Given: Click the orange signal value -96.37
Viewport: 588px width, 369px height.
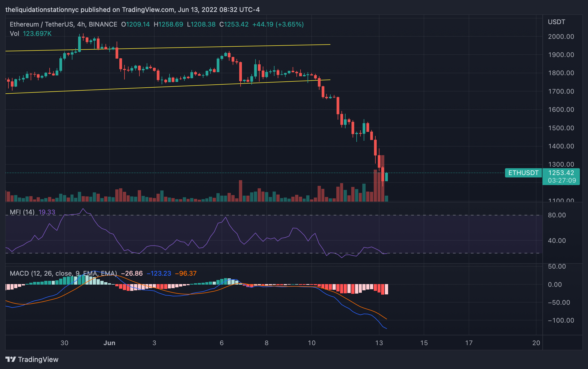Looking at the screenshot, I should pos(186,273).
